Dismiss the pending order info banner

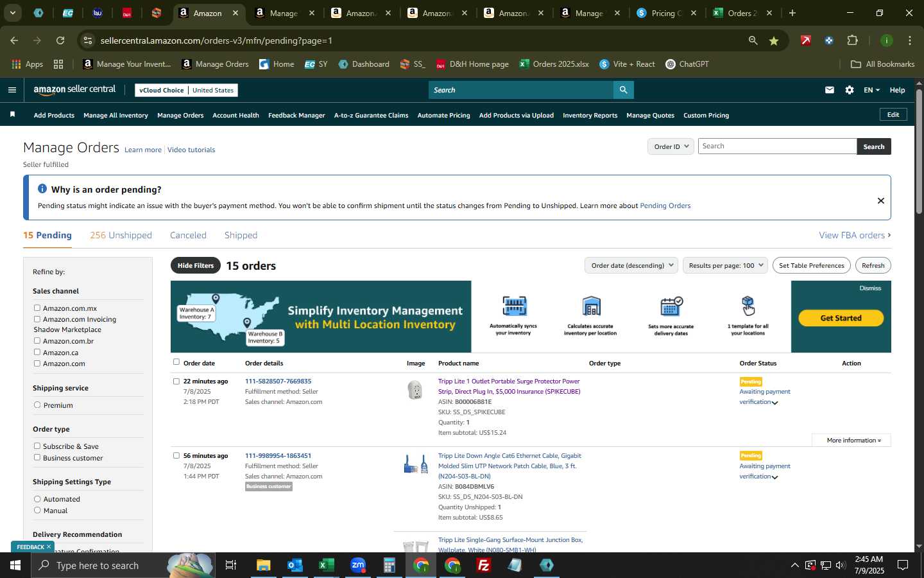click(x=881, y=200)
